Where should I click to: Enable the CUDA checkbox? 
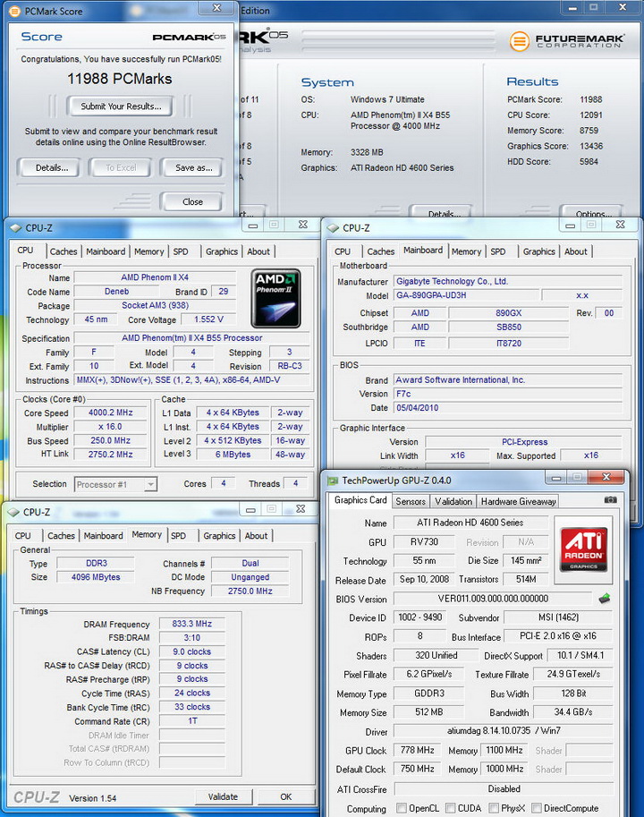(x=450, y=808)
